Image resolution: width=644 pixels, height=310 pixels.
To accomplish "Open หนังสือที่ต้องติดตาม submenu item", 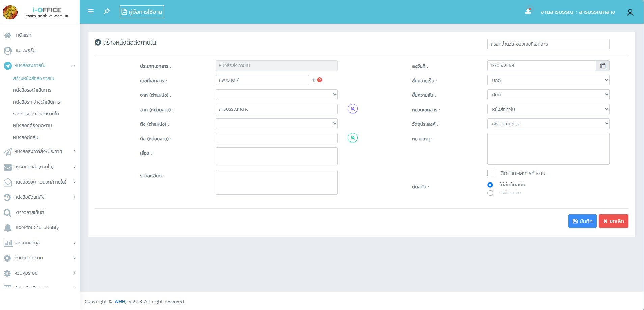I will pos(33,125).
